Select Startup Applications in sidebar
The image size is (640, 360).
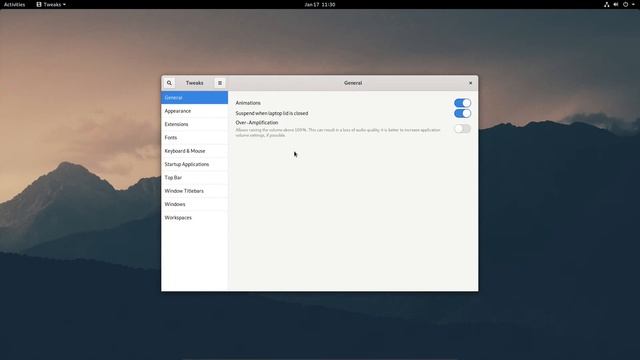pyautogui.click(x=194, y=164)
